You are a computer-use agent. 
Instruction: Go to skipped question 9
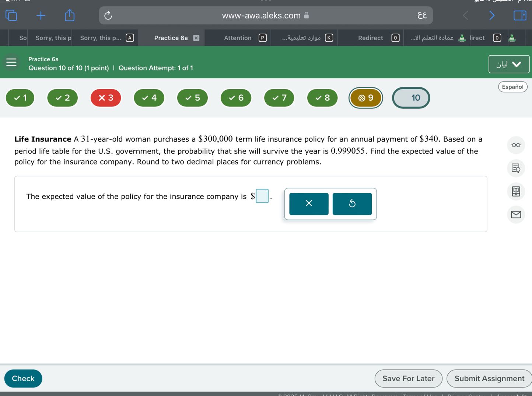(x=366, y=98)
